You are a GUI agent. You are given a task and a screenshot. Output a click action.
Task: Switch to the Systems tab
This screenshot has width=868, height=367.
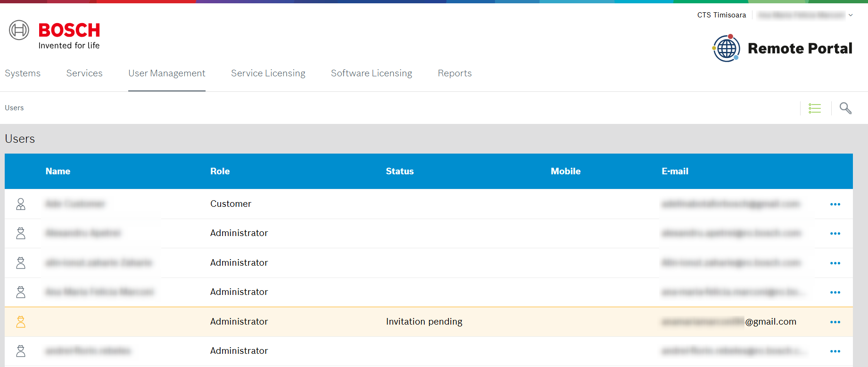23,73
